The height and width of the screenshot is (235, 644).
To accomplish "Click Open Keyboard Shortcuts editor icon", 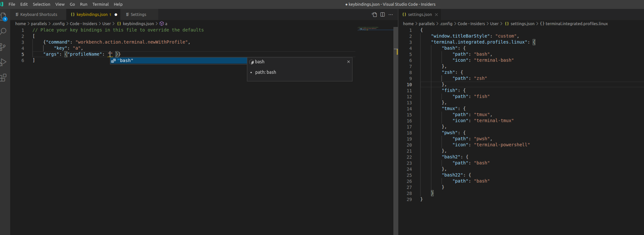I will [x=374, y=14].
